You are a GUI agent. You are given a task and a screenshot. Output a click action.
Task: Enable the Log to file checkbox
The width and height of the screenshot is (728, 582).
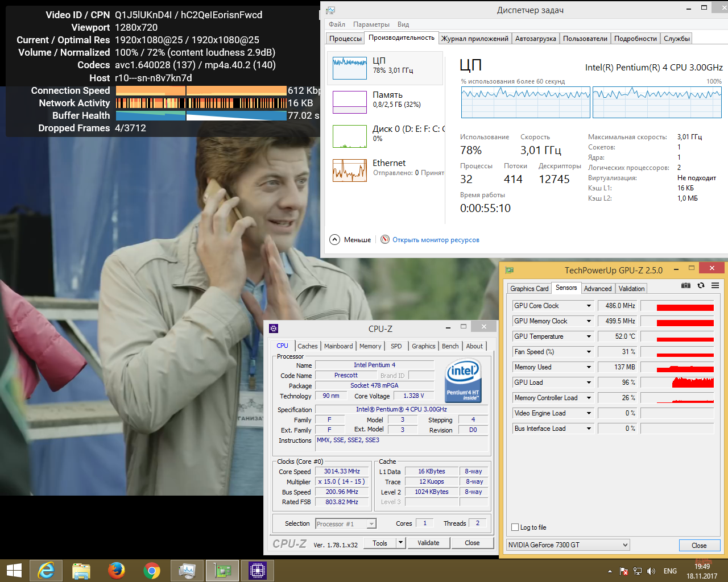(x=515, y=527)
